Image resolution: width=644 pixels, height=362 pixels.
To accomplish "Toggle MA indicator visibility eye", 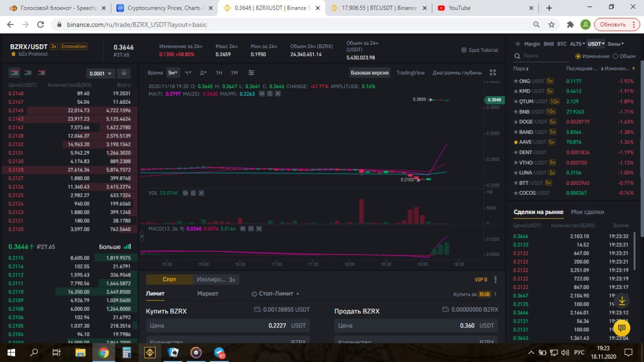I will coord(262,94).
